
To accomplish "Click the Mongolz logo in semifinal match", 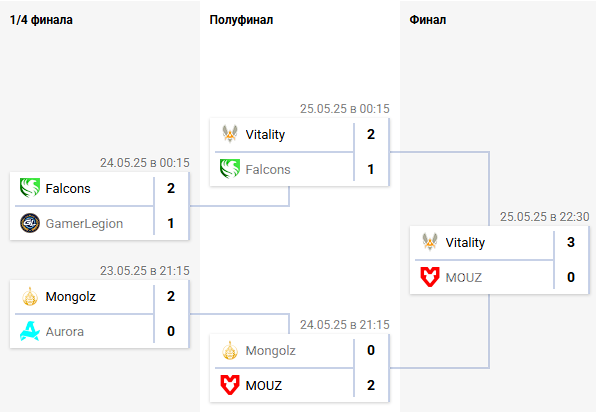I will coord(230,350).
